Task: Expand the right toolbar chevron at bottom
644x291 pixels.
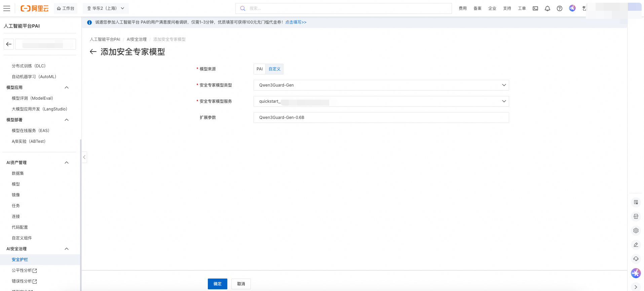Action: pos(636,287)
